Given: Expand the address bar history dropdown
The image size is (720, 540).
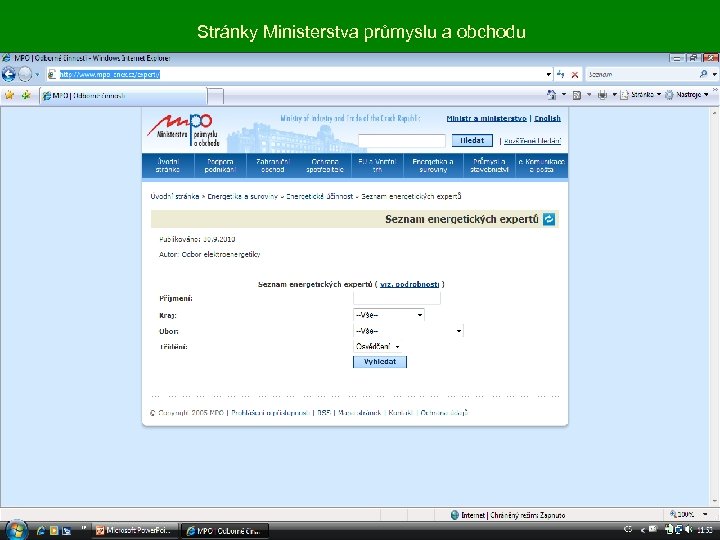Looking at the screenshot, I should pyautogui.click(x=548, y=74).
